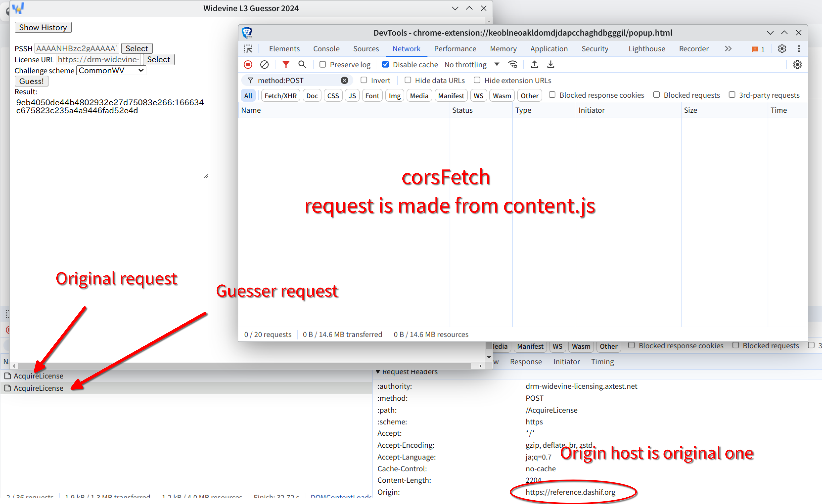
Task: Click the stop recording network log icon
Action: (x=248, y=65)
